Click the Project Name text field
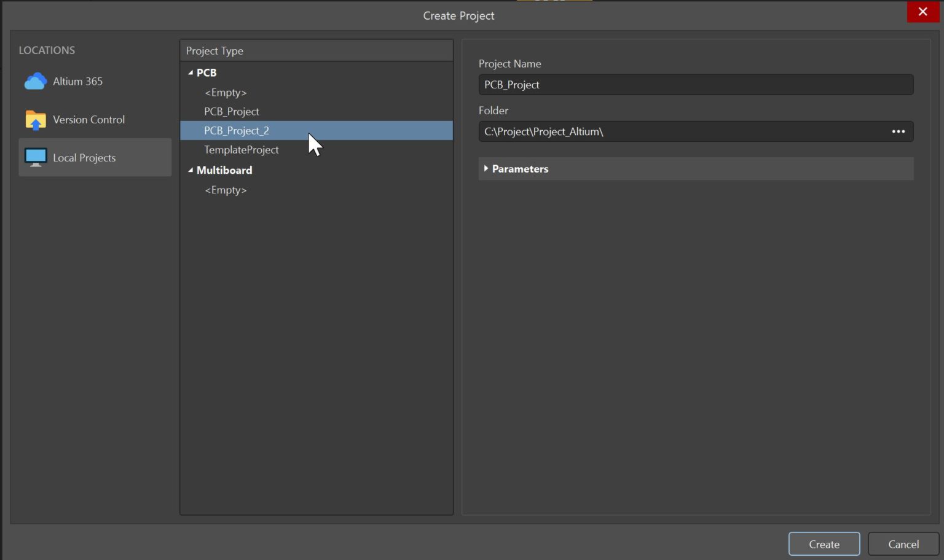944x560 pixels. tap(695, 85)
